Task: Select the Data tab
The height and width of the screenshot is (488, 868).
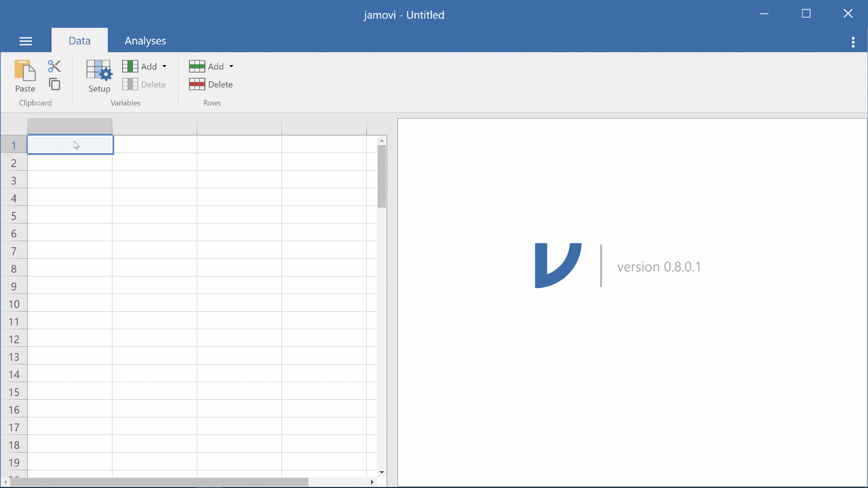Action: pyautogui.click(x=79, y=41)
